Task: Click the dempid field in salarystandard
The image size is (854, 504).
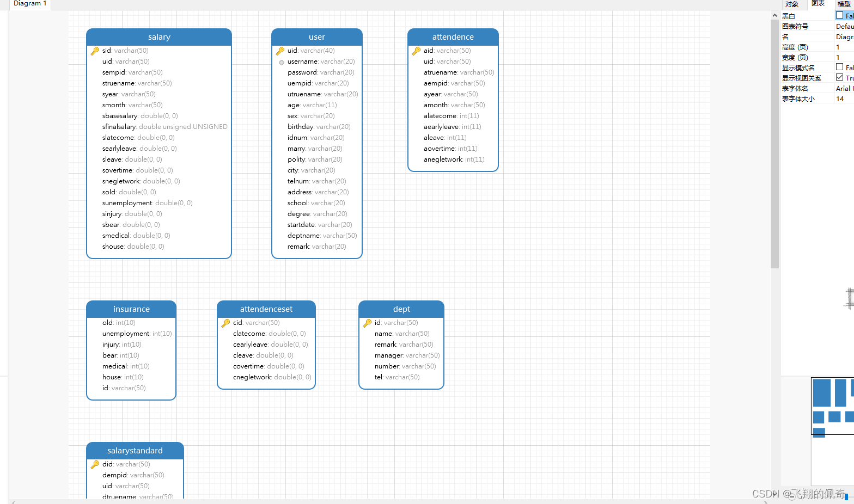Action: click(133, 475)
